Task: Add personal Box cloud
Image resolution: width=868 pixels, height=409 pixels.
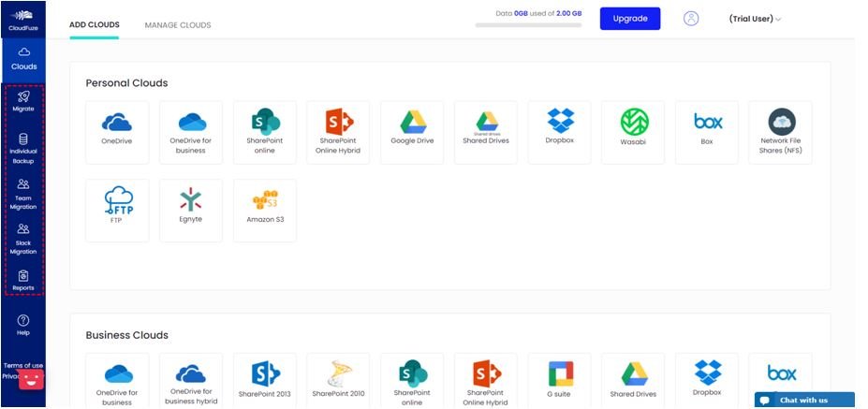Action: 706,132
